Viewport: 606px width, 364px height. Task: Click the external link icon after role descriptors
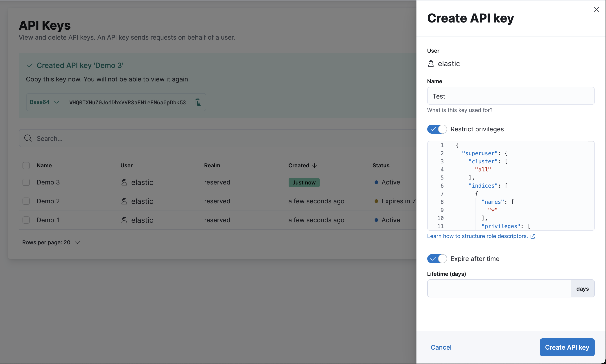(x=533, y=236)
